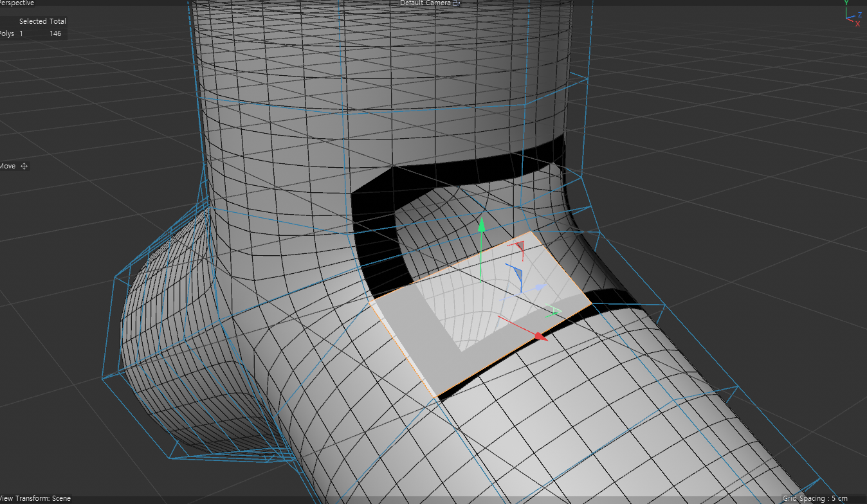Image resolution: width=867 pixels, height=504 pixels.
Task: Click the View Transform: Scene text
Action: pos(35,498)
